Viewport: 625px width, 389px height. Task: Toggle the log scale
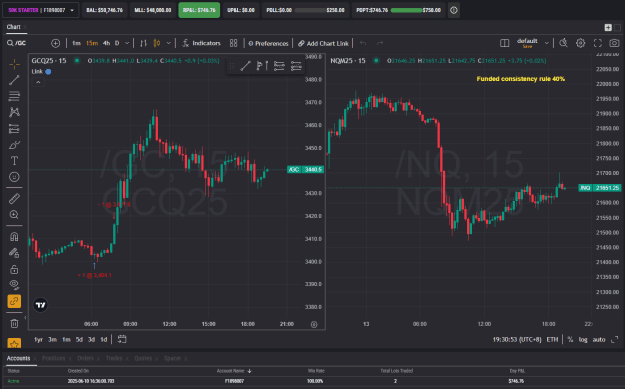click(583, 340)
